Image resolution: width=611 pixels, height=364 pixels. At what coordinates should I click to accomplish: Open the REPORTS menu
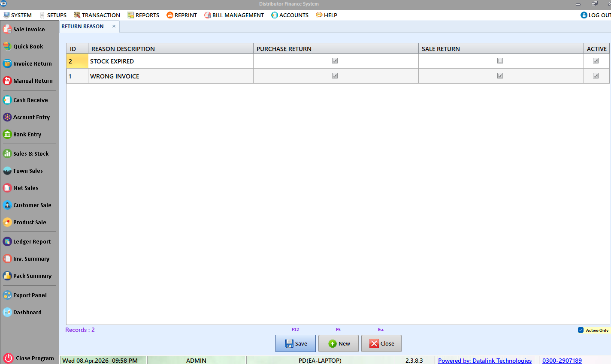point(143,15)
